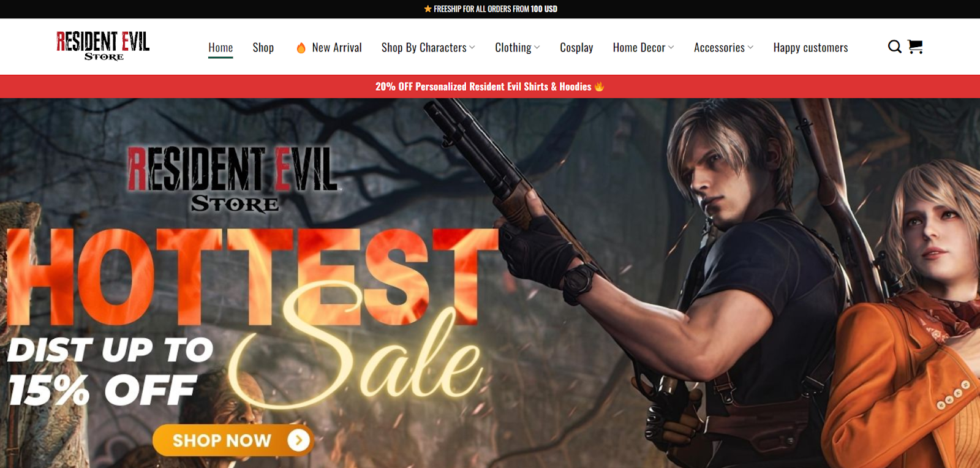980x468 pixels.
Task: Open the Happy customers page
Action: [810, 48]
